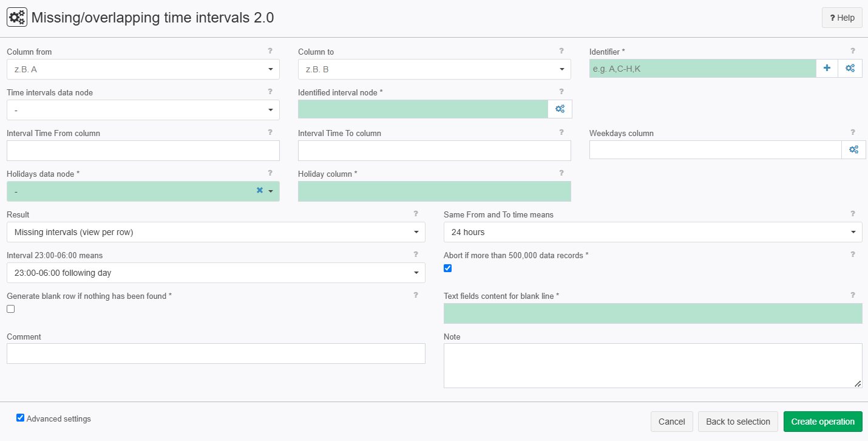Click the help question mark for Column from
Image resolution: width=868 pixels, height=441 pixels.
click(270, 51)
